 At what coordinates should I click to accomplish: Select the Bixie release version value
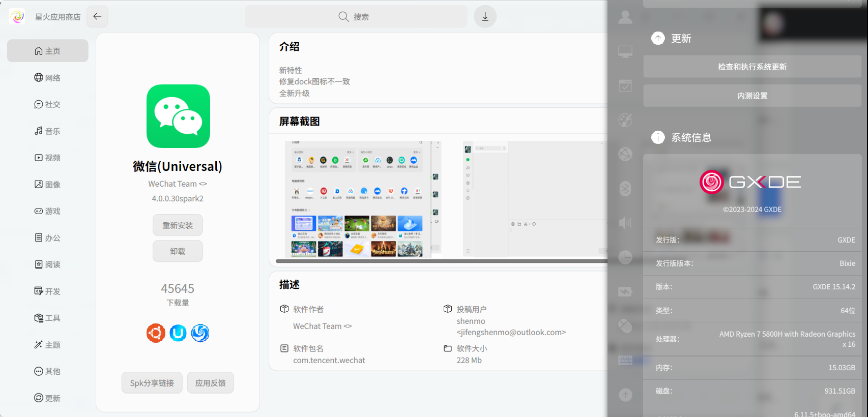(847, 263)
